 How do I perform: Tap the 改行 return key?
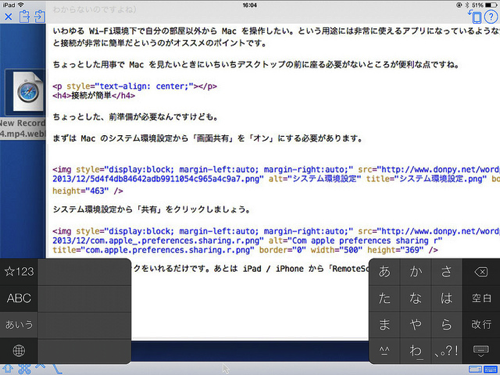(x=481, y=324)
